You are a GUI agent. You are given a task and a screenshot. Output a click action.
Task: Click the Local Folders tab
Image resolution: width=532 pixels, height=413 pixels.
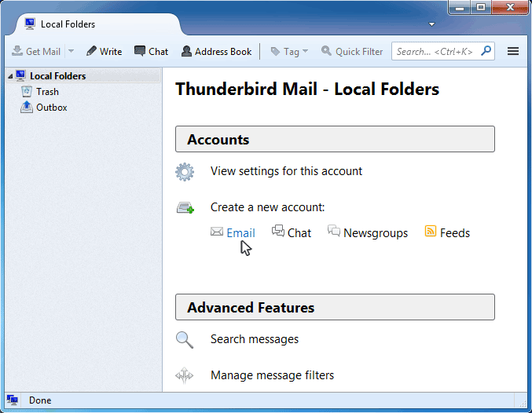point(98,24)
